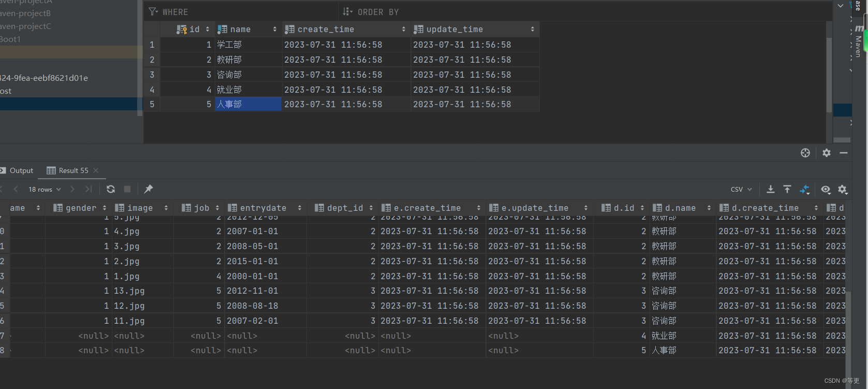The image size is (868, 389).
Task: Select the 就业部 cell in result grid
Action: click(683, 336)
